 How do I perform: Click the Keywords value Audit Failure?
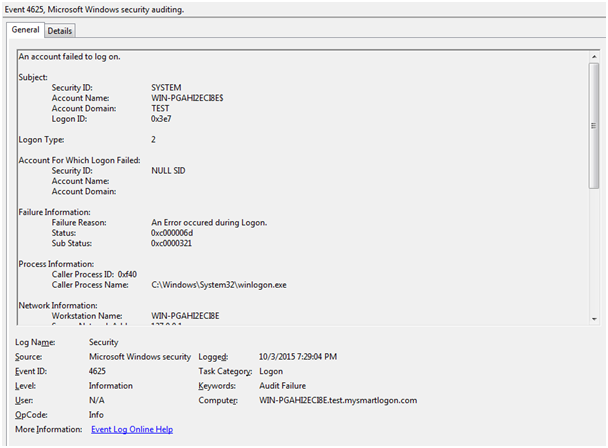pyautogui.click(x=282, y=386)
